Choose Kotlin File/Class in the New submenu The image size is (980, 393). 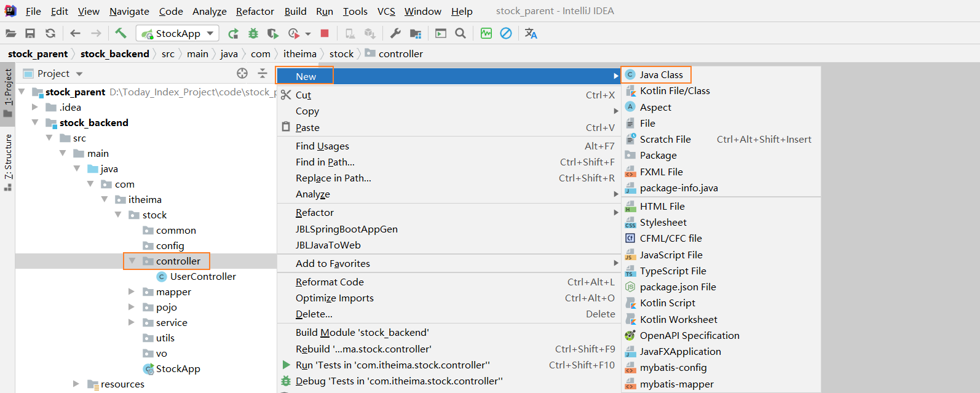(x=721, y=90)
